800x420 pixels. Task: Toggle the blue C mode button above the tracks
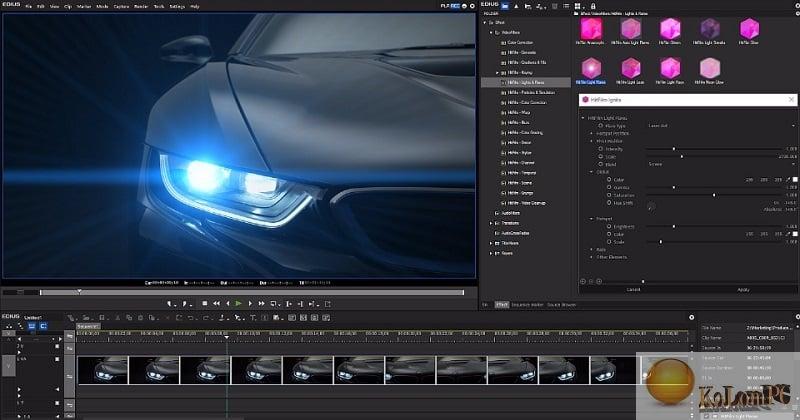[43, 326]
